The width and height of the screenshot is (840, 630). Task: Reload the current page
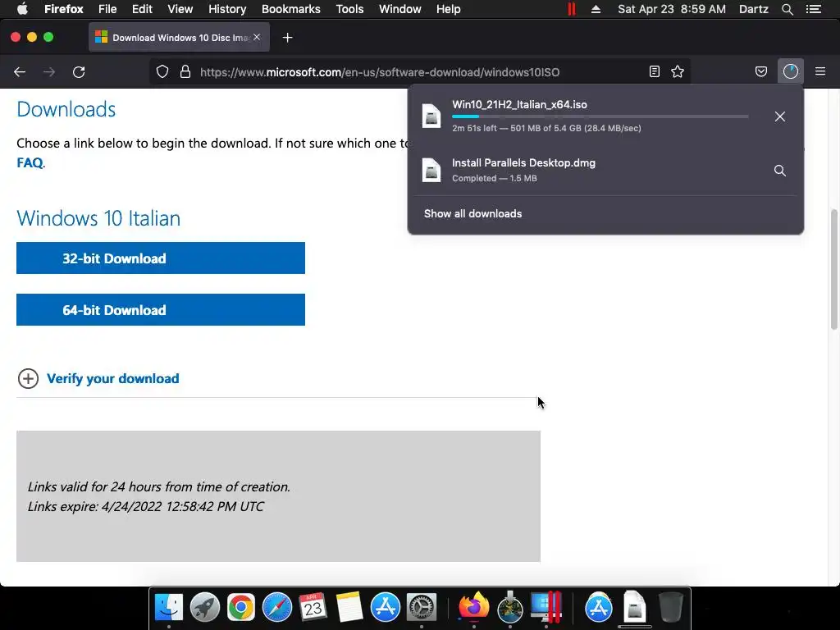click(79, 72)
